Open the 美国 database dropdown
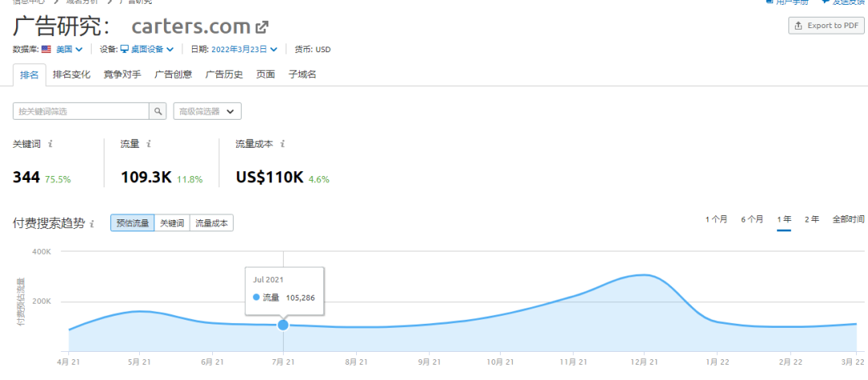Image resolution: width=868 pixels, height=380 pixels. point(70,49)
